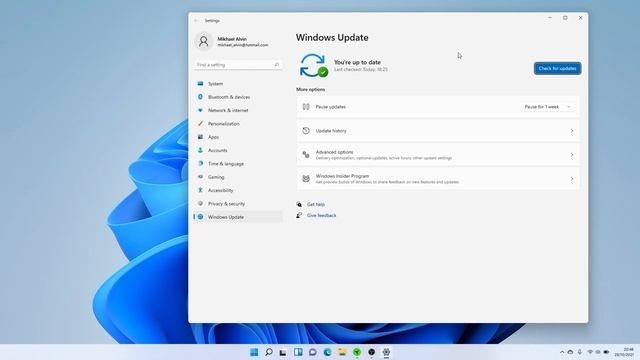Click the Windows Insider Program icon
The height and width of the screenshot is (360, 640).
(306, 179)
